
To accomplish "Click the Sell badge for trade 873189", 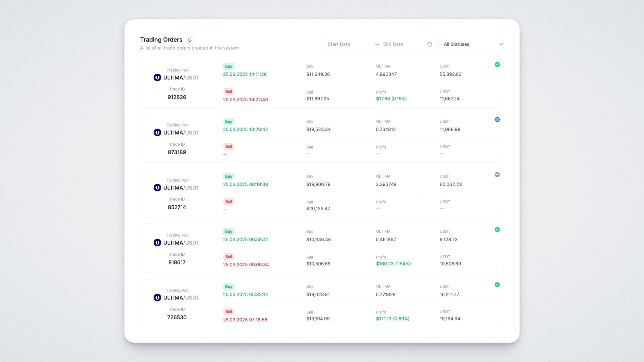I will [x=228, y=147].
